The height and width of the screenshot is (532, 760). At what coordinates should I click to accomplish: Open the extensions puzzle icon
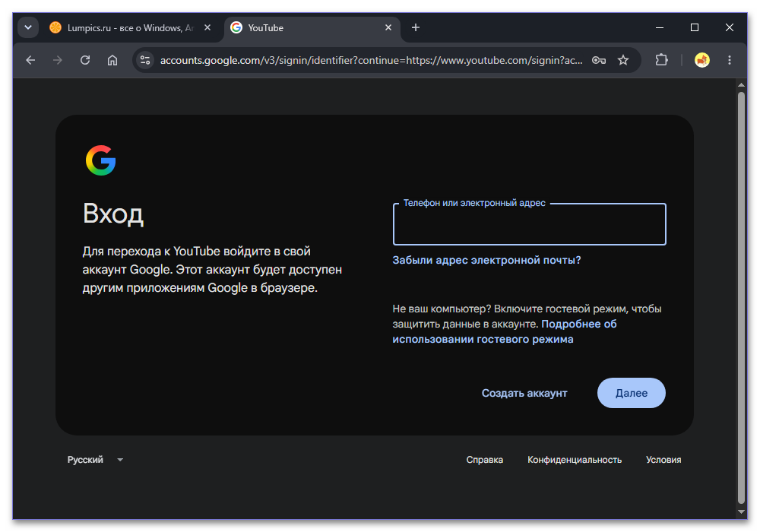pos(662,60)
